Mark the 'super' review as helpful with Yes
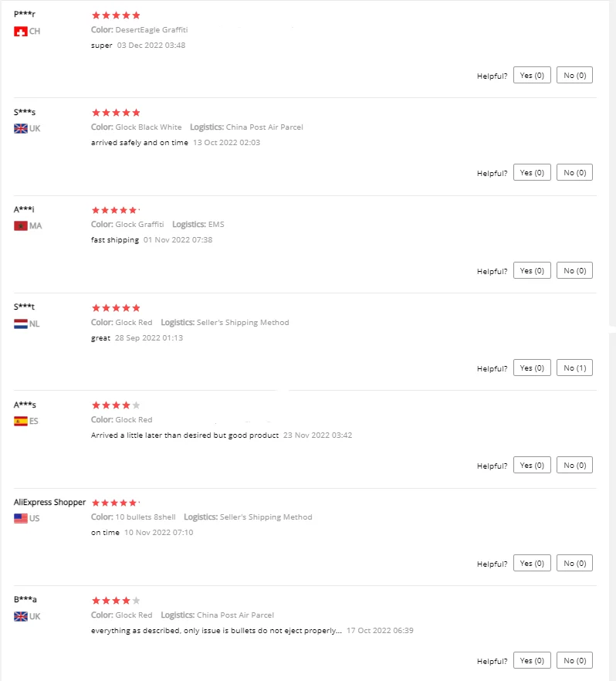Viewport: 616px width, 681px height. [x=532, y=76]
